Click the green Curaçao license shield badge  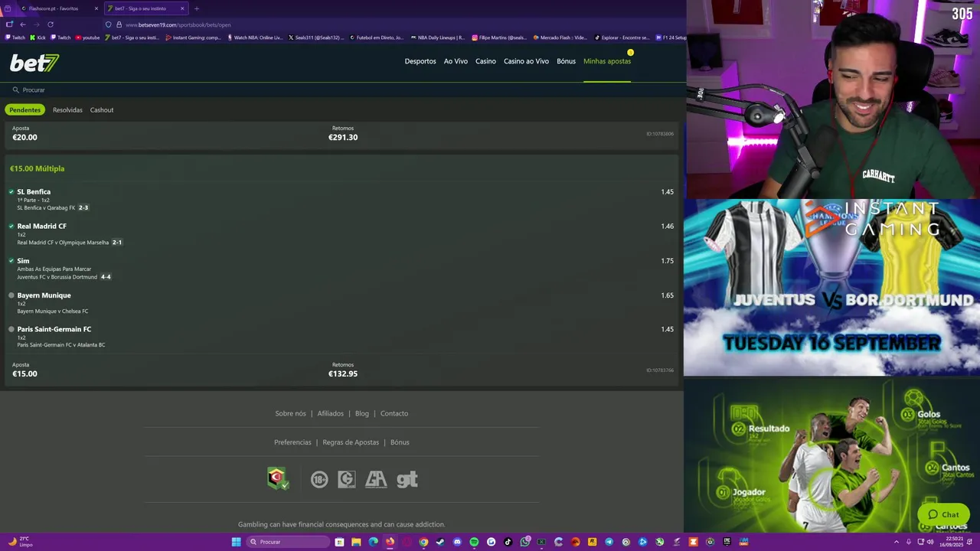point(278,479)
